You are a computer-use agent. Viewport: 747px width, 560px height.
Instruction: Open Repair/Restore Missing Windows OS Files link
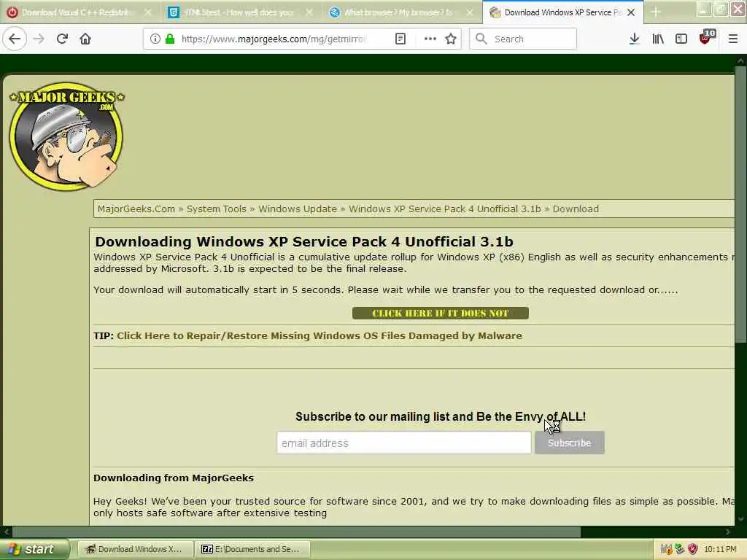[x=320, y=335]
